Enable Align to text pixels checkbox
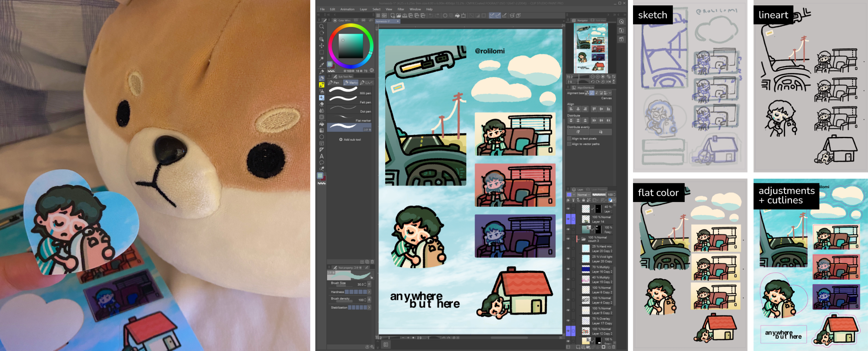This screenshot has width=868, height=351. [570, 138]
